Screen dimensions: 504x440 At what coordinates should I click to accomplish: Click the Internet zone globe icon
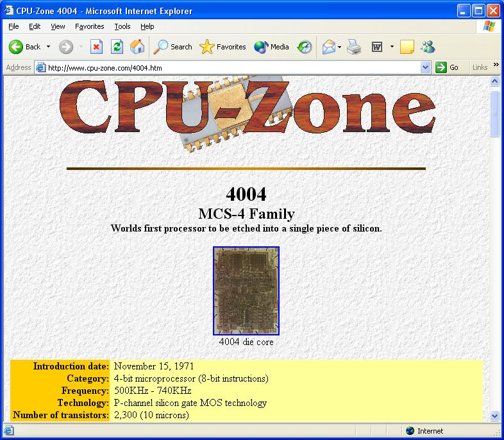pyautogui.click(x=410, y=430)
